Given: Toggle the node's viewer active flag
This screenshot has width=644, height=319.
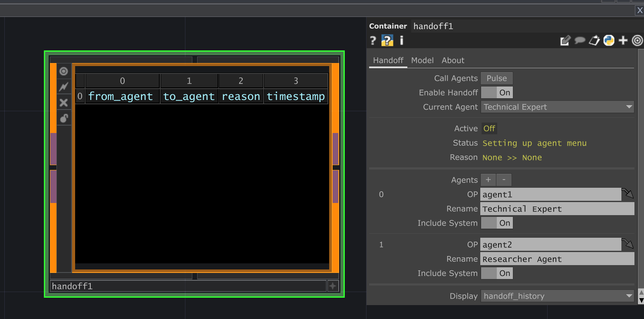Looking at the screenshot, I should point(63,71).
